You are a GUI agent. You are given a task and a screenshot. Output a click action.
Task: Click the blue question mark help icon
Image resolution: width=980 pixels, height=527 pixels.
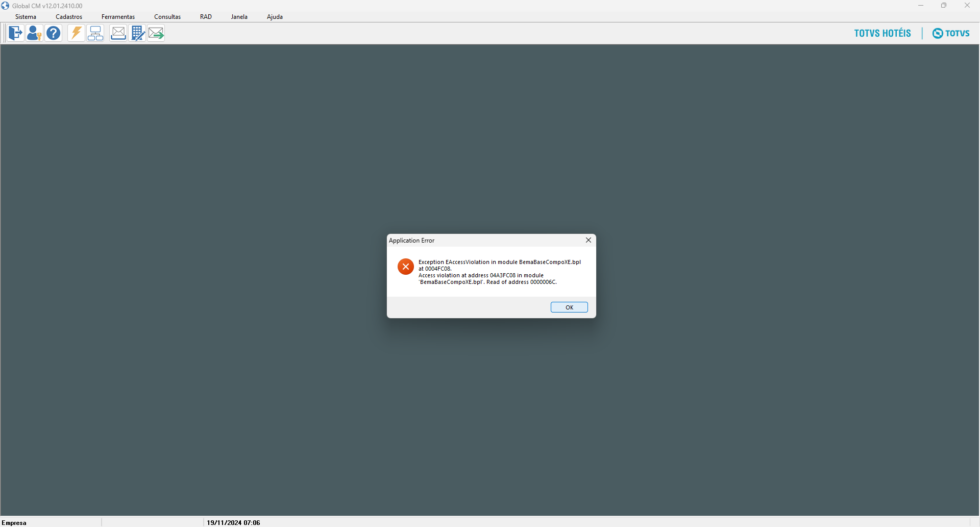point(54,33)
